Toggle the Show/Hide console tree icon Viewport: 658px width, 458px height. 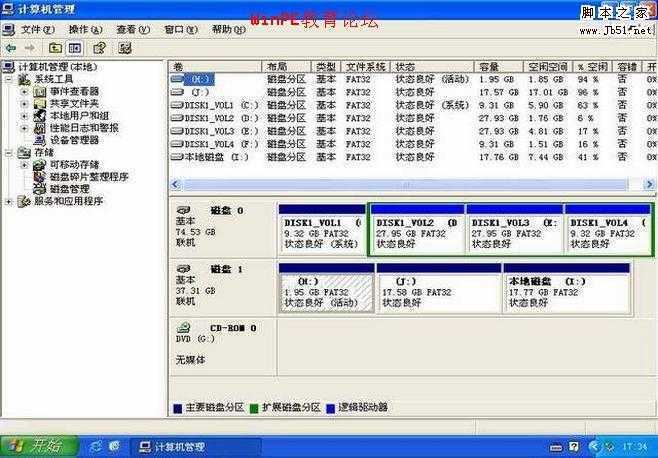pyautogui.click(x=75, y=48)
